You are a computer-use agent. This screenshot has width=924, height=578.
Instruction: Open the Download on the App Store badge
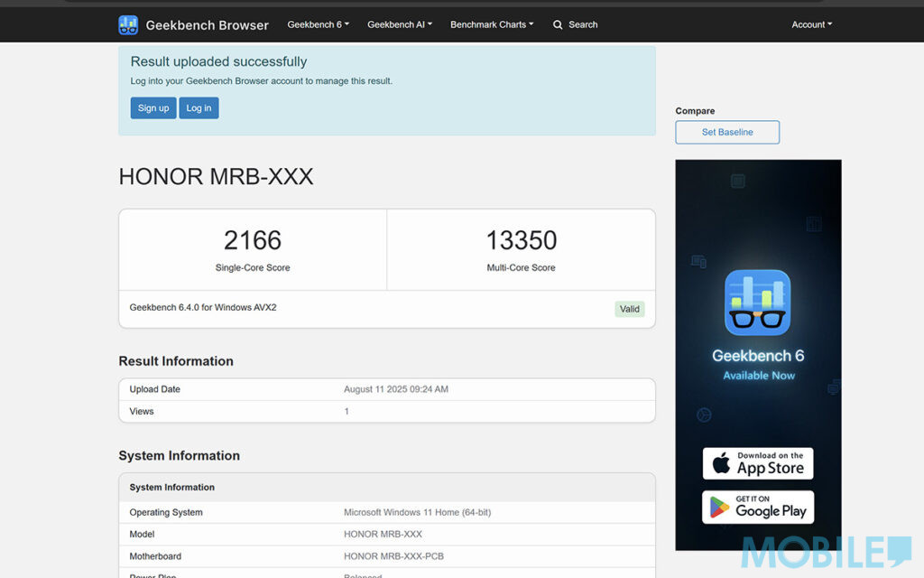pyautogui.click(x=758, y=463)
